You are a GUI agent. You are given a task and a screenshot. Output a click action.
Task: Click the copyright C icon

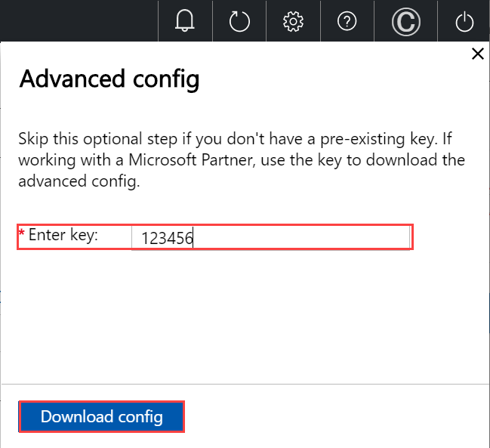pyautogui.click(x=406, y=22)
